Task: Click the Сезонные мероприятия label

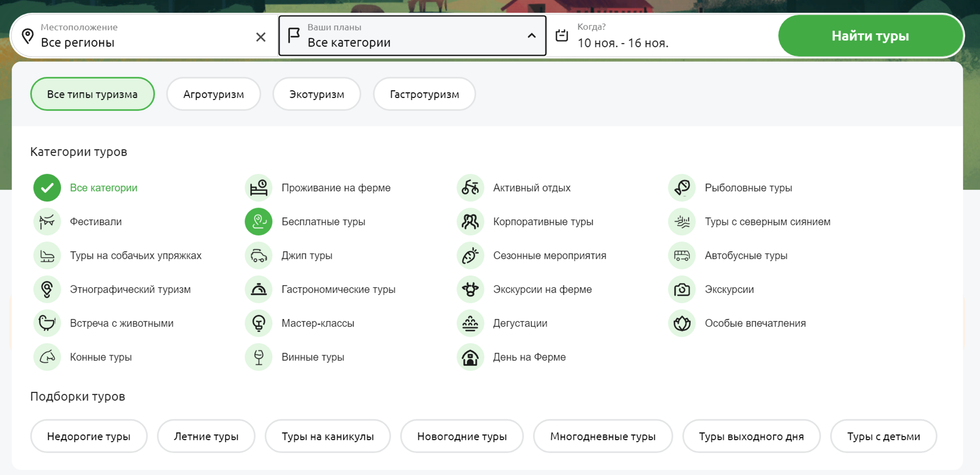Action: point(550,255)
